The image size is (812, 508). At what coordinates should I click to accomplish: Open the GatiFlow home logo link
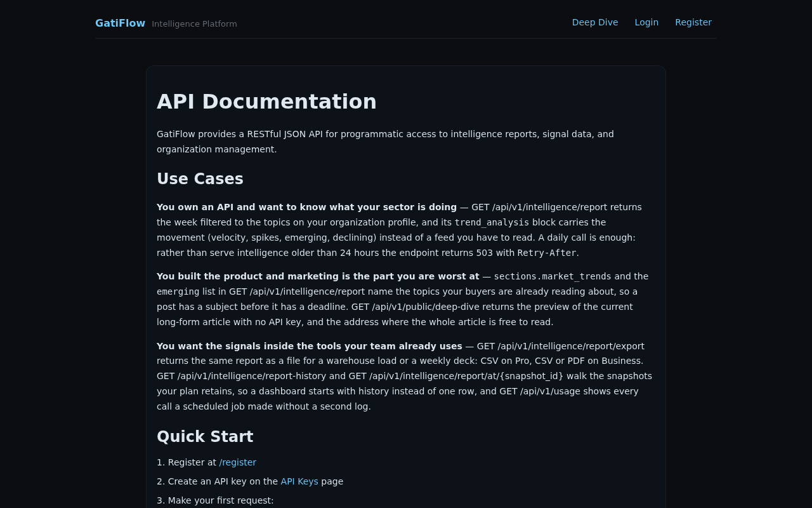(120, 23)
